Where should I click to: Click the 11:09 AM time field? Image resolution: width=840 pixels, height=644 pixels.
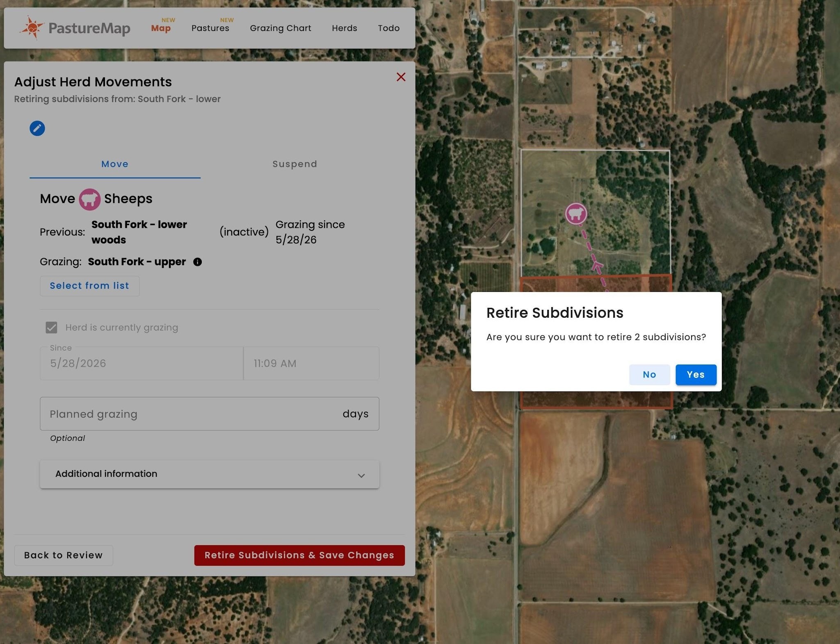(x=311, y=364)
